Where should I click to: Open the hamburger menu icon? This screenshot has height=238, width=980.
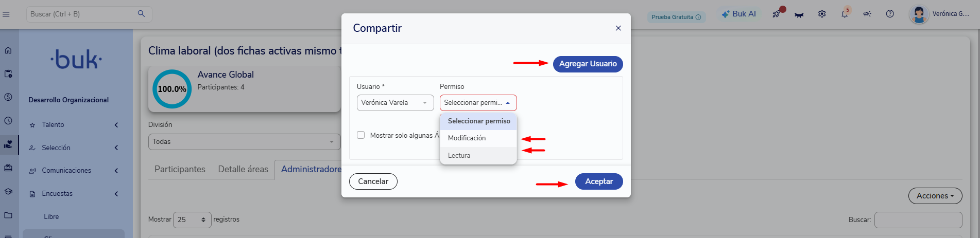pos(6,14)
